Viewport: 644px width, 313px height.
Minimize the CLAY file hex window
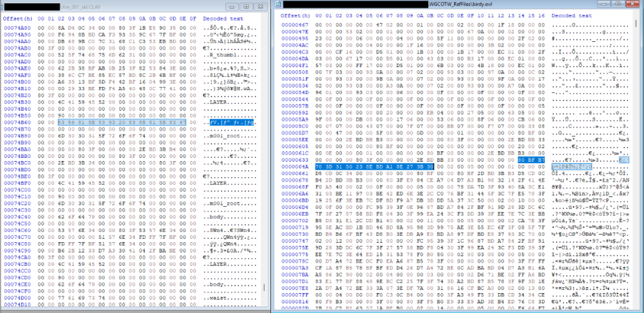[233, 7]
